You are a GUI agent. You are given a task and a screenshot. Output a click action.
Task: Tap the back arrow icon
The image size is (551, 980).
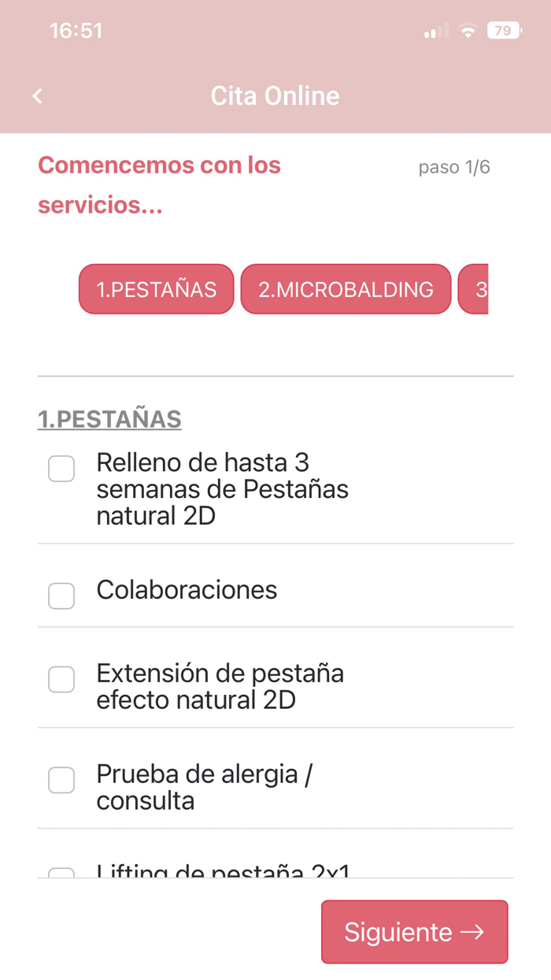point(37,96)
